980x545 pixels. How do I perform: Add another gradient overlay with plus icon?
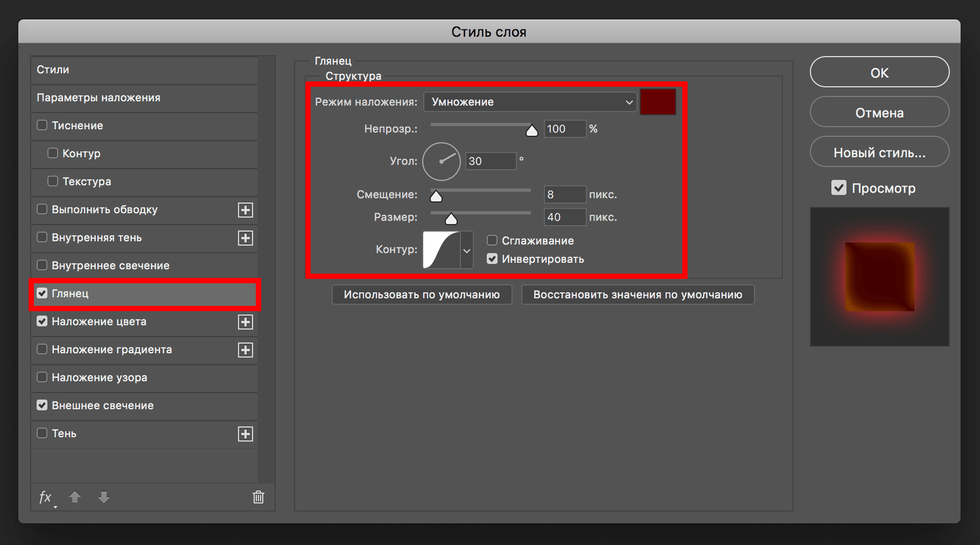coord(246,350)
